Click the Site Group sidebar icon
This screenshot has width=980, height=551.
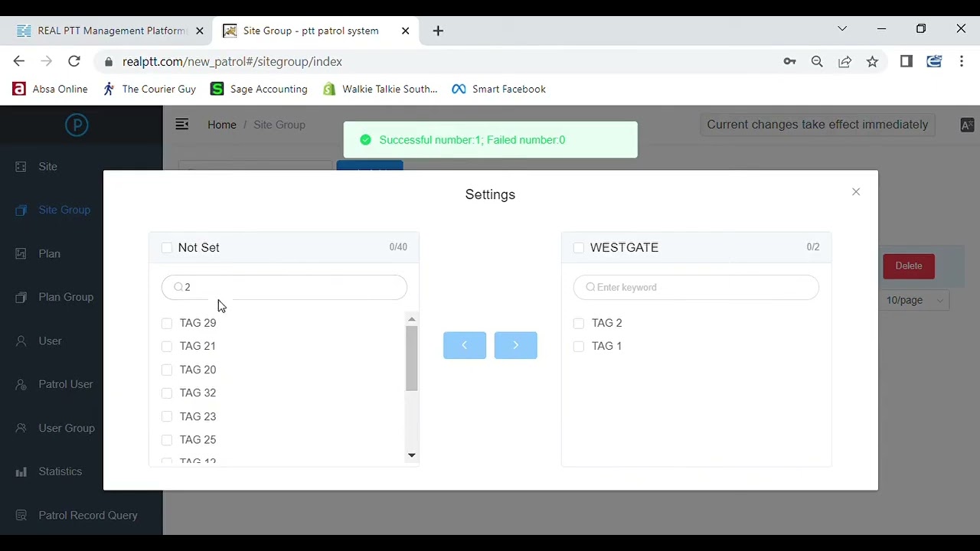21,210
